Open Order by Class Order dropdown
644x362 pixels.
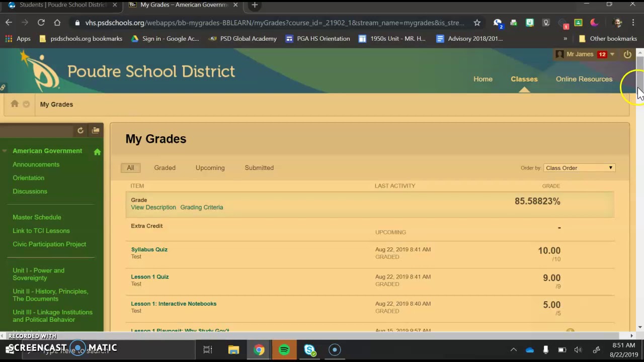(x=579, y=168)
